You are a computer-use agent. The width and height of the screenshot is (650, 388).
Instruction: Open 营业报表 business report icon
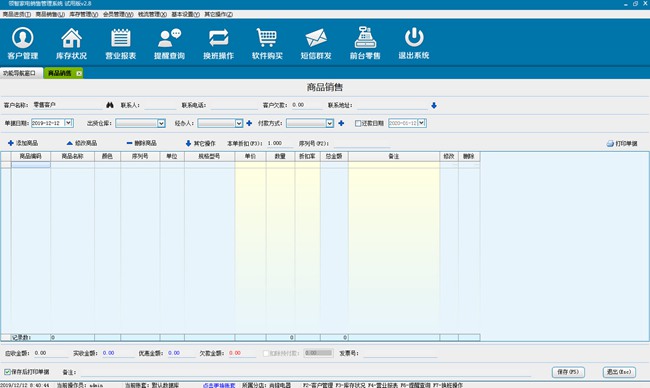[120, 43]
